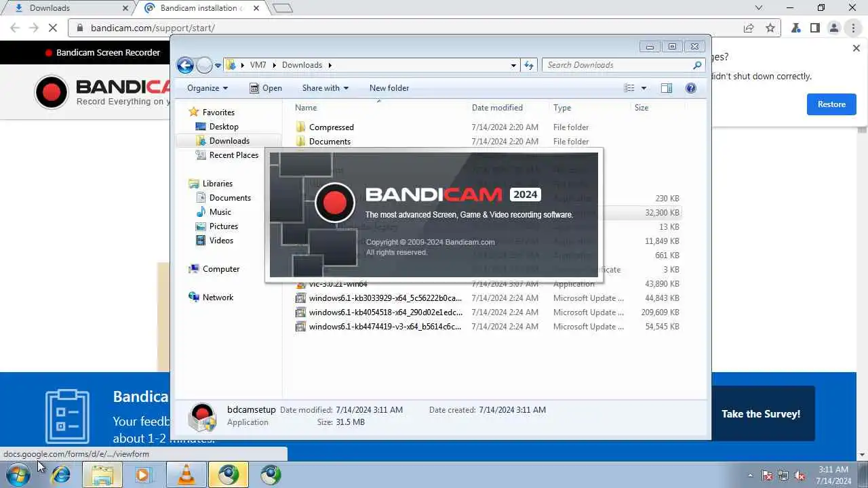This screenshot has width=868, height=488.
Task: Open Chrome's three-dot menu
Action: pos(853,28)
